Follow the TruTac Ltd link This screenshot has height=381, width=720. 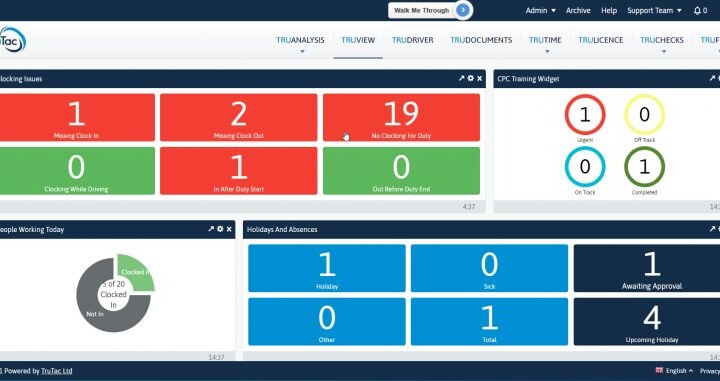click(x=56, y=371)
